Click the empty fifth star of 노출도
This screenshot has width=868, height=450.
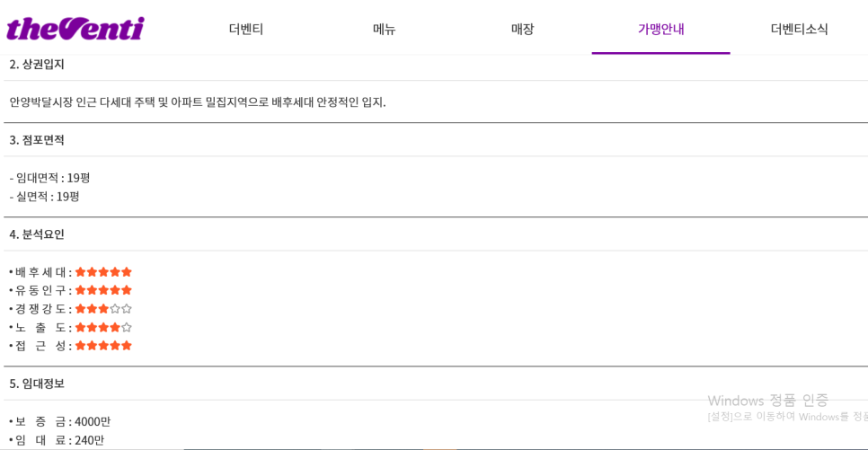[127, 327]
